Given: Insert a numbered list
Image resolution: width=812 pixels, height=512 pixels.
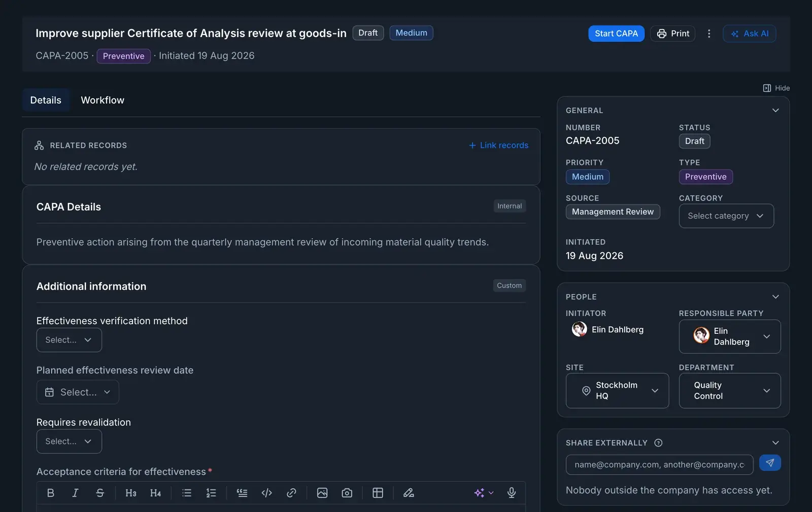Looking at the screenshot, I should coord(211,493).
